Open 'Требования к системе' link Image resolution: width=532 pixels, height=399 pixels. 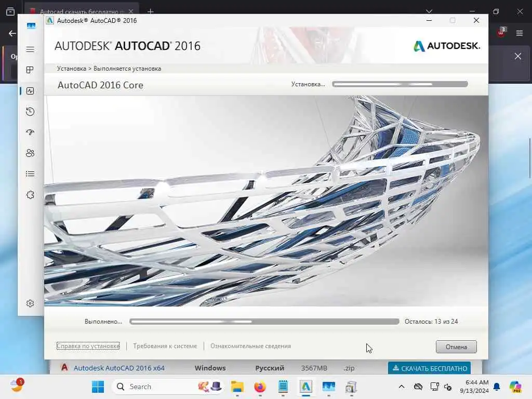(x=165, y=346)
